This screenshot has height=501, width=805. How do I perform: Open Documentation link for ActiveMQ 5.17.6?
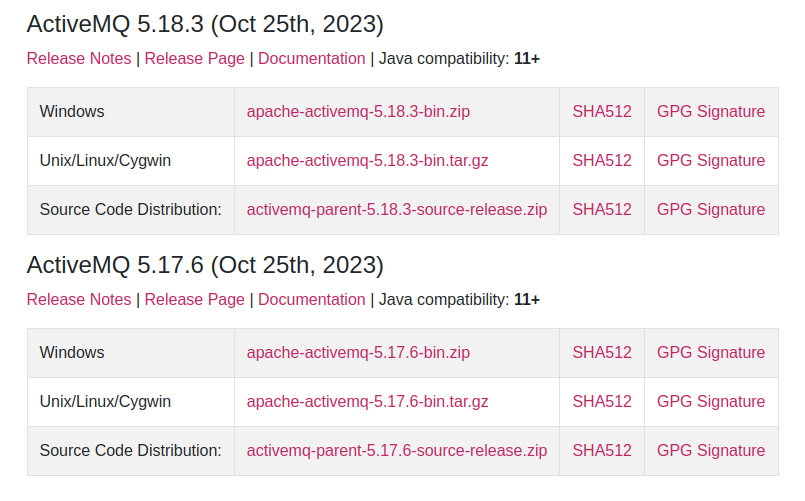tap(312, 299)
